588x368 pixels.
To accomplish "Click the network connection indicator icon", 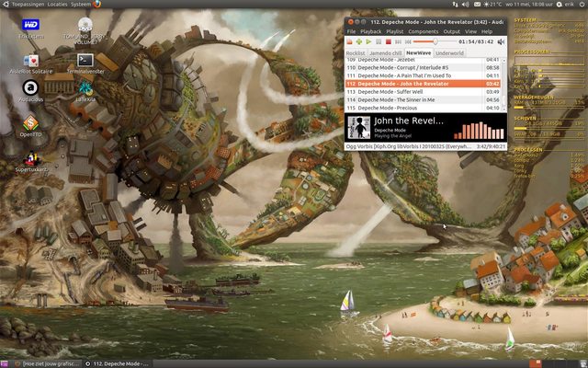I will coord(455,5).
